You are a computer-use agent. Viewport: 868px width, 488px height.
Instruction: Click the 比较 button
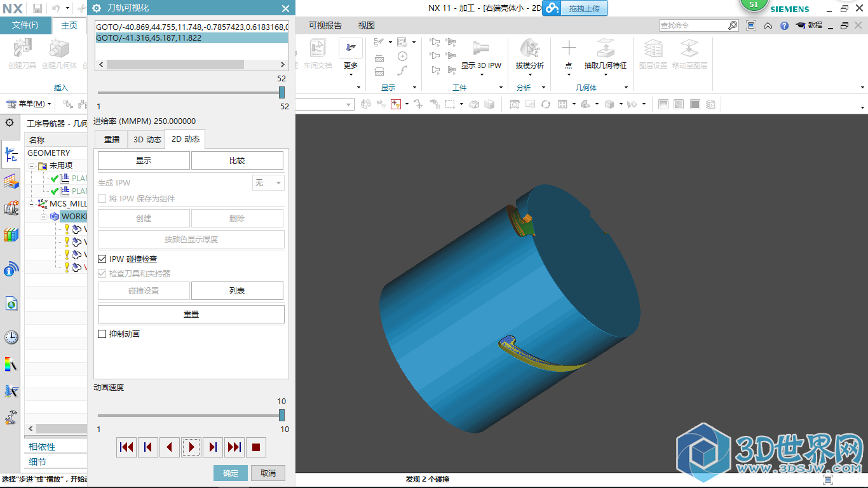click(x=237, y=161)
